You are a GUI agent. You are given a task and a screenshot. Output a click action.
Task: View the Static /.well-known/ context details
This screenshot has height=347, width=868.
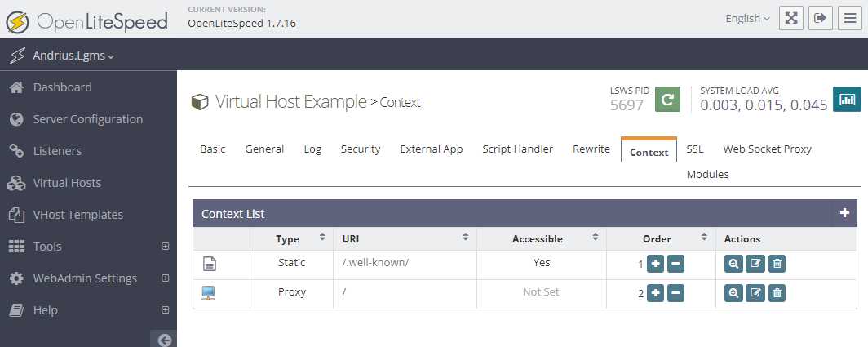pyautogui.click(x=733, y=264)
